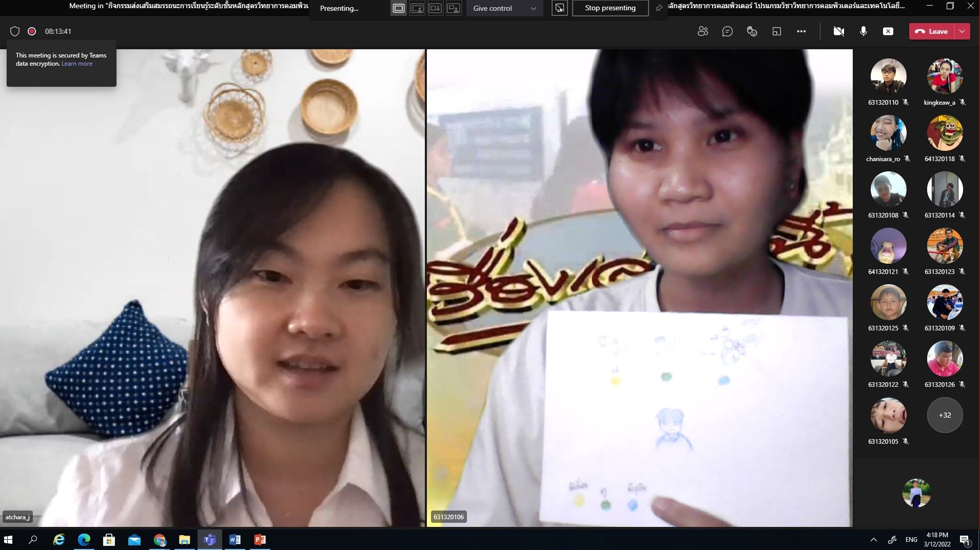The width and height of the screenshot is (980, 550).
Task: Click the security shield icon
Action: 15,31
